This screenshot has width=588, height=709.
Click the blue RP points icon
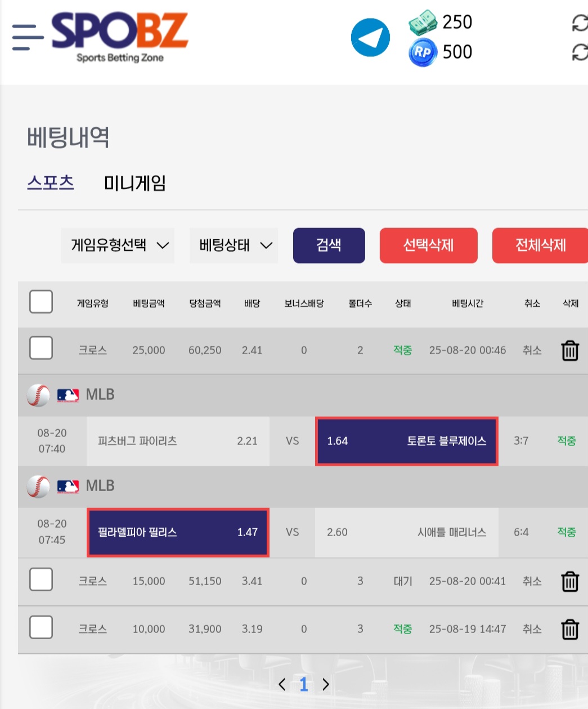pyautogui.click(x=423, y=52)
